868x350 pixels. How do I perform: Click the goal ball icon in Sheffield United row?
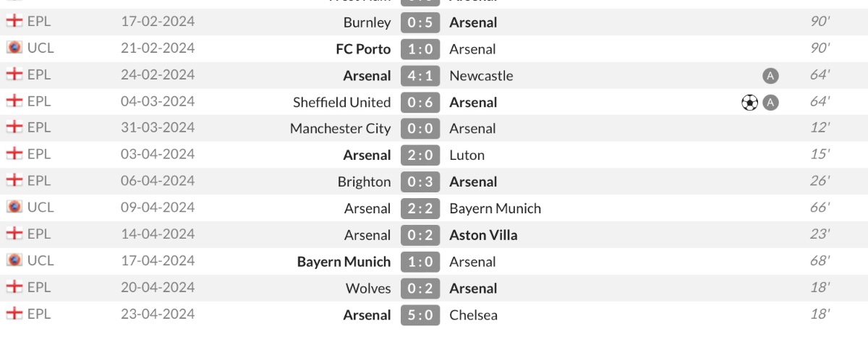[749, 103]
